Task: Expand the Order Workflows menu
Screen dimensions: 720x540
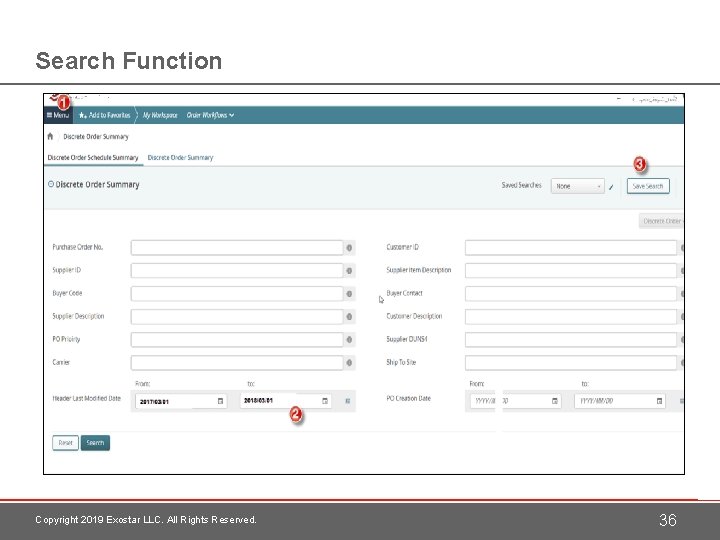Action: [x=210, y=115]
